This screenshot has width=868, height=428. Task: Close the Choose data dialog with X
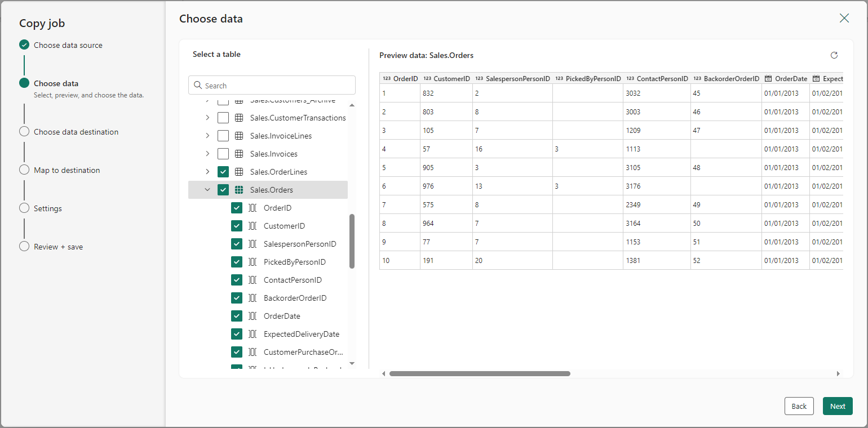point(844,18)
